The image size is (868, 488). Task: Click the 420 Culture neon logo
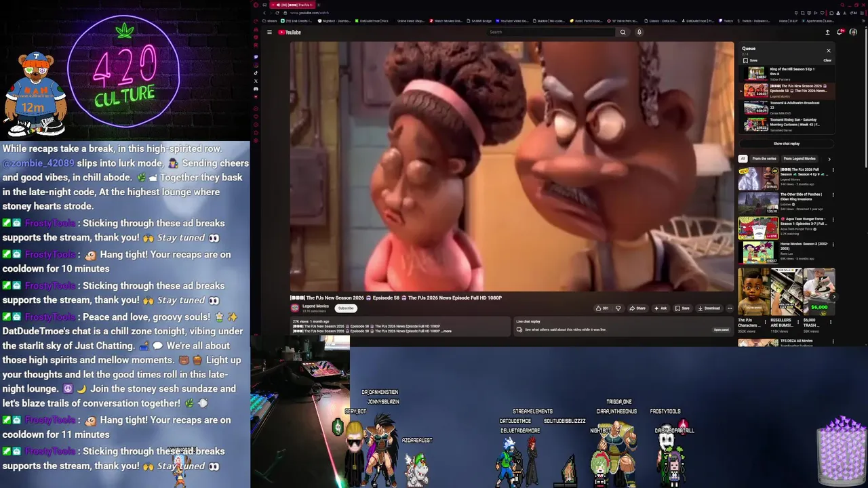(124, 71)
